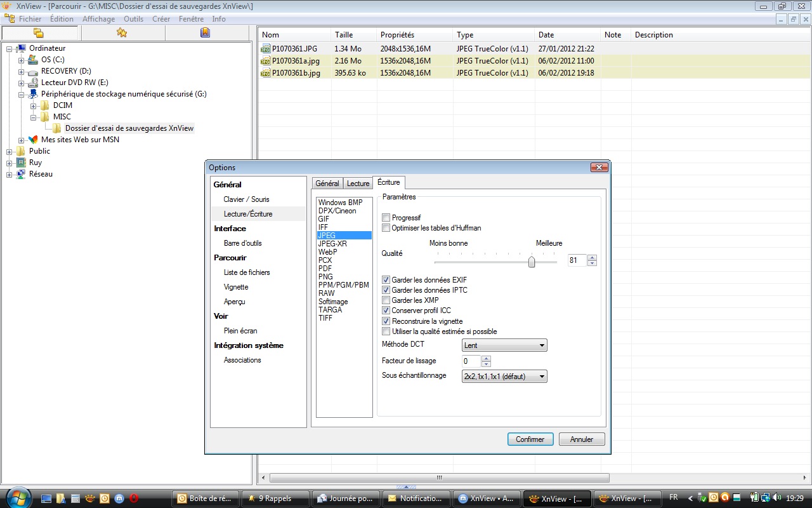Click the XnView icon beside Fichier
Image resolution: width=812 pixels, height=508 pixels.
click(x=10, y=19)
